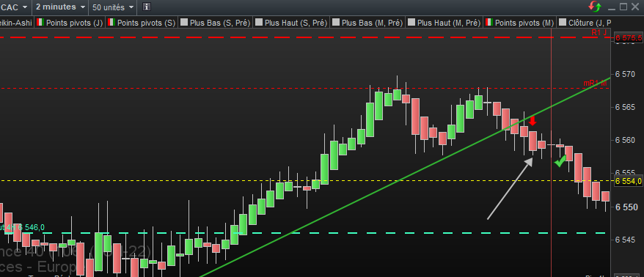Click the mR1 M pivot label
644x277 pixels.
click(x=595, y=84)
